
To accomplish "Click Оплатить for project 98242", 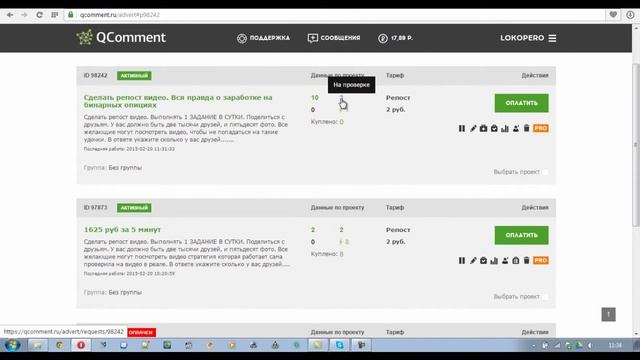I will (521, 103).
